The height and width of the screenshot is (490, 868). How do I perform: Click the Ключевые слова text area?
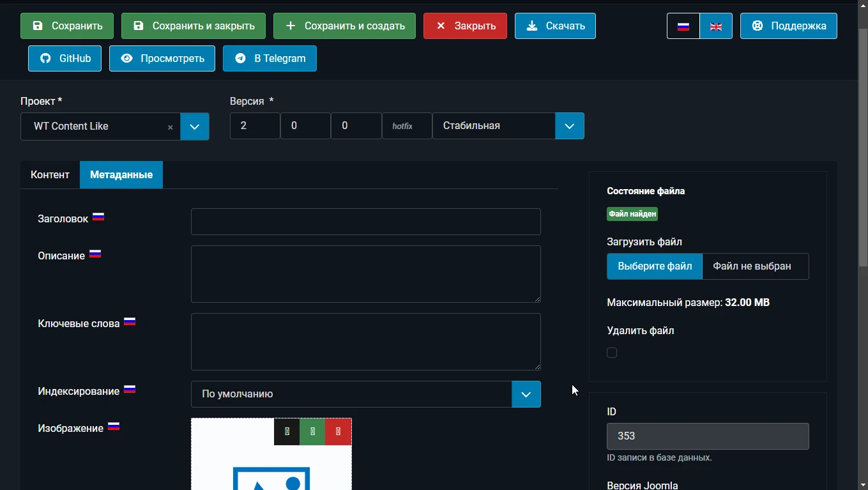point(366,342)
